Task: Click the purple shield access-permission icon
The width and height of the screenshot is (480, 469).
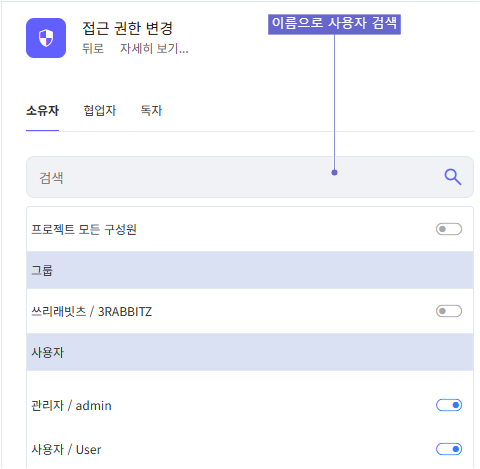Action: (46, 38)
